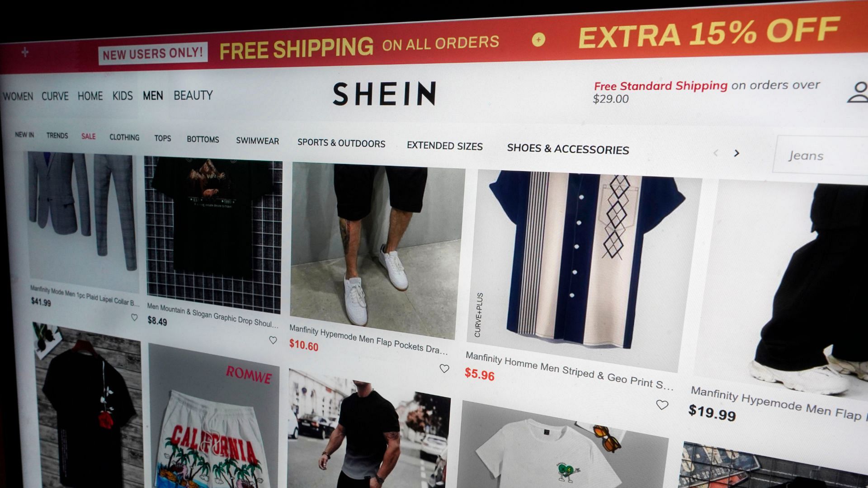Click the plus icon on promo banner
This screenshot has width=868, height=488.
pos(25,52)
